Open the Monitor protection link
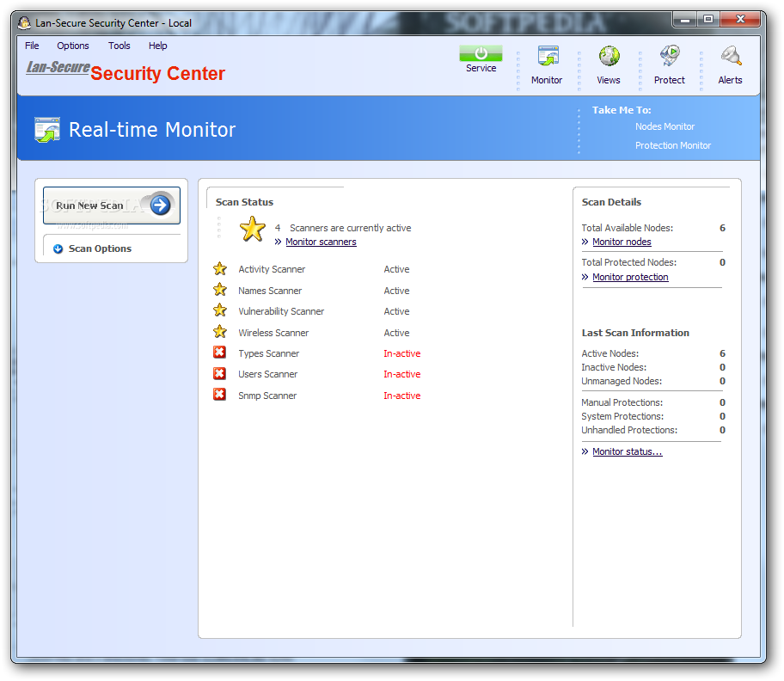784x681 pixels. tap(630, 277)
